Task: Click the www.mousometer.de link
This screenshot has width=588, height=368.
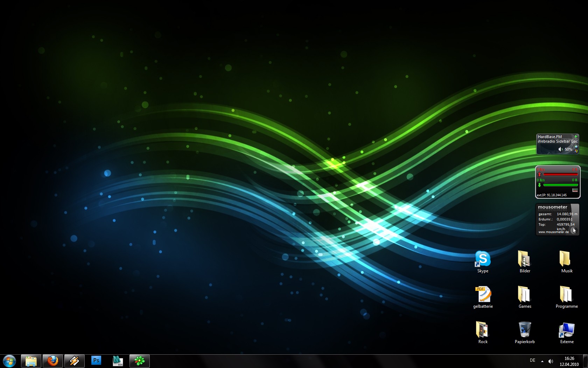Action: tap(553, 232)
